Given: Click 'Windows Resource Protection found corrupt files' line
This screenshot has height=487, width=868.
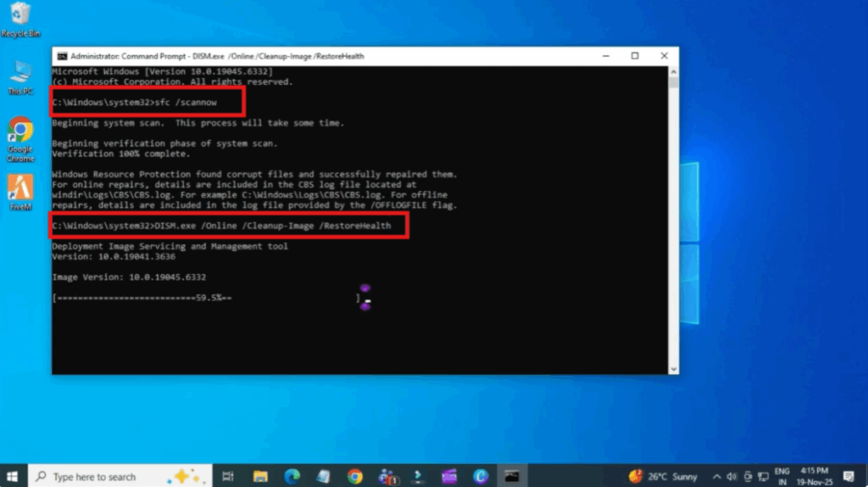Looking at the screenshot, I should (254, 175).
